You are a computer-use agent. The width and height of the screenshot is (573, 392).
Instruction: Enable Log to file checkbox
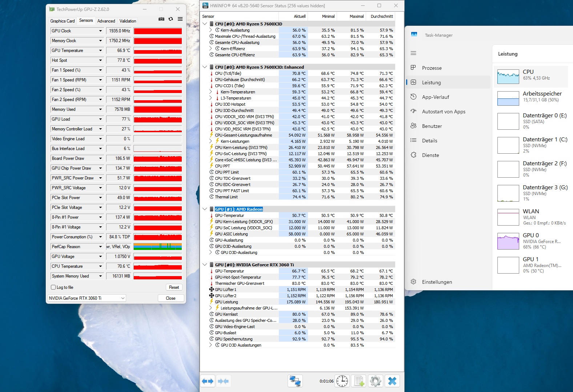(x=53, y=287)
